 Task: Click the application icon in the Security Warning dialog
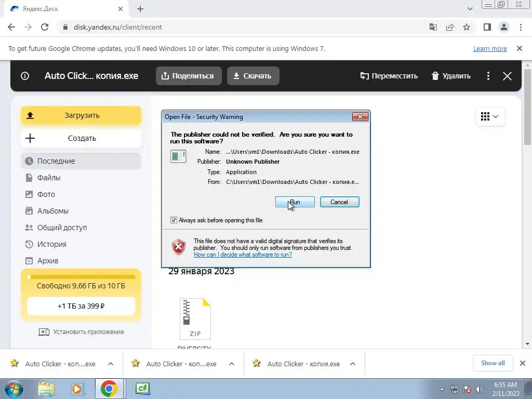tap(178, 156)
